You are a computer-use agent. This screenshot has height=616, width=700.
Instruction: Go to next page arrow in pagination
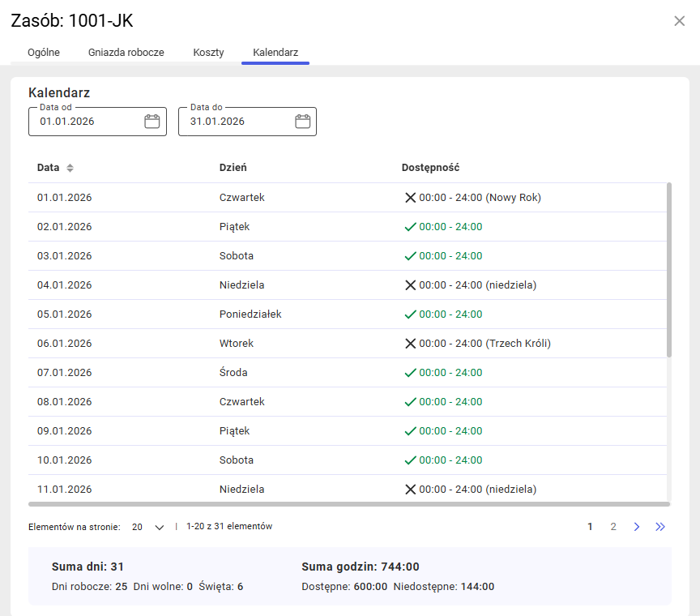[x=637, y=527]
